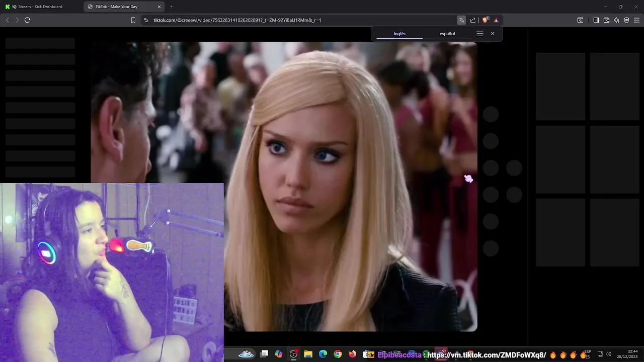Image resolution: width=644 pixels, height=362 pixels.
Task: Open the browser main hamburger menu
Action: 637,20
